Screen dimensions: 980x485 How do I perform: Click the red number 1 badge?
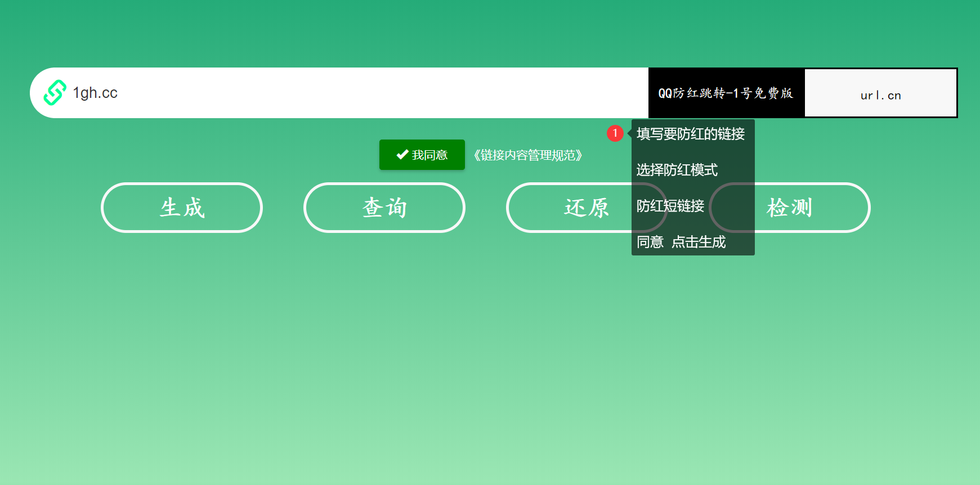click(615, 133)
